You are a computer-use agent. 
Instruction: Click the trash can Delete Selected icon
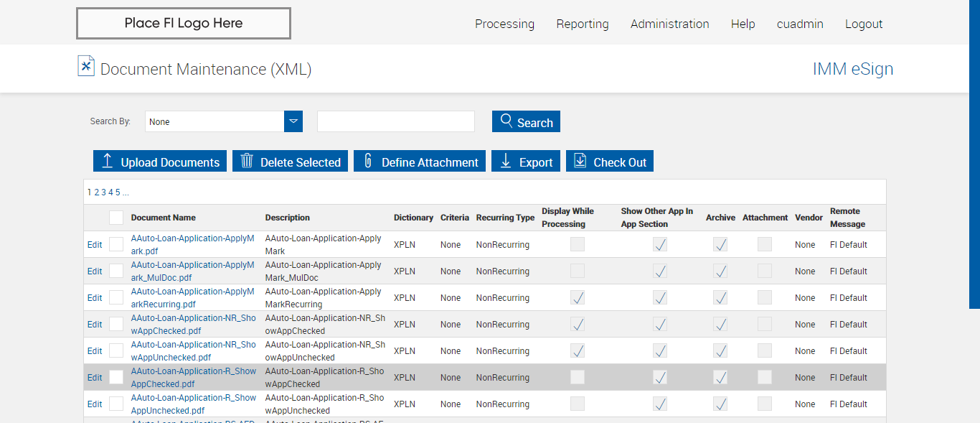click(247, 161)
